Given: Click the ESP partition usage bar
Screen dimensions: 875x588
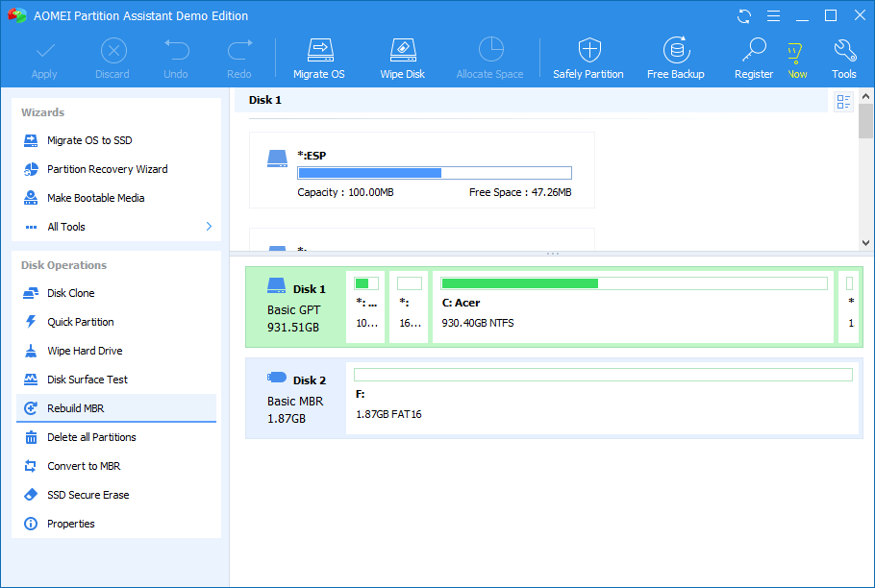Looking at the screenshot, I should [x=435, y=173].
